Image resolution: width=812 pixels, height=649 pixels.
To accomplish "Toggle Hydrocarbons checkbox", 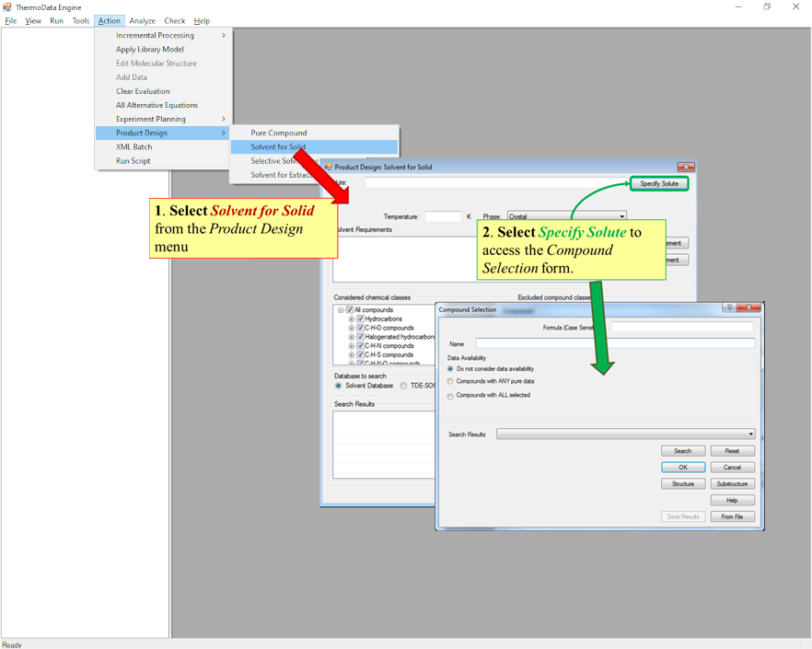I will [361, 319].
